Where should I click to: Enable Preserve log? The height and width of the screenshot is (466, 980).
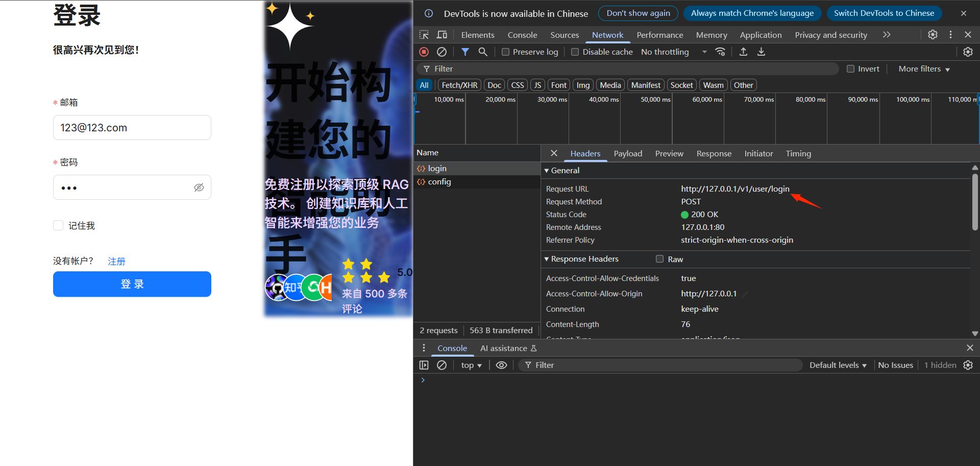click(x=505, y=52)
